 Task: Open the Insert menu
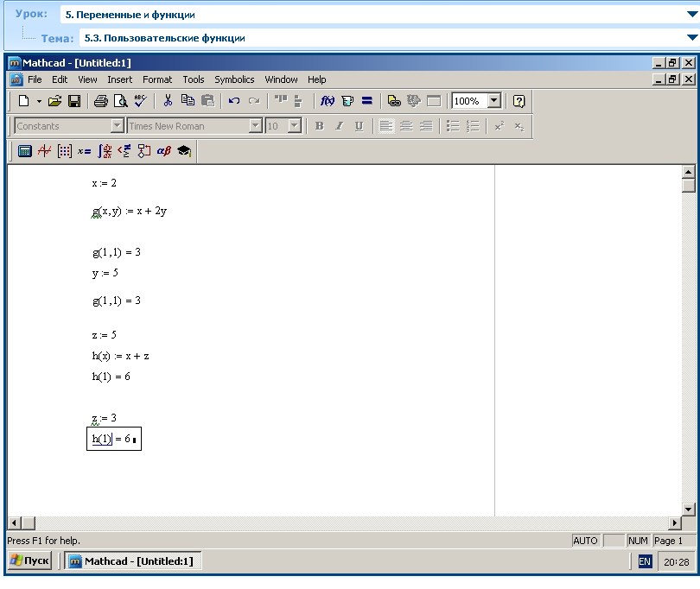point(119,79)
